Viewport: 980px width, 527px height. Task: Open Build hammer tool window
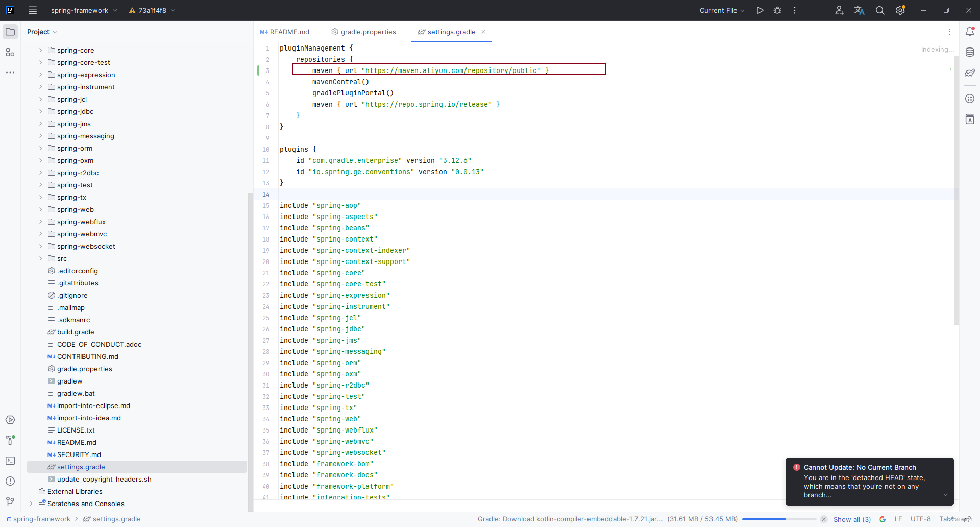click(x=10, y=440)
